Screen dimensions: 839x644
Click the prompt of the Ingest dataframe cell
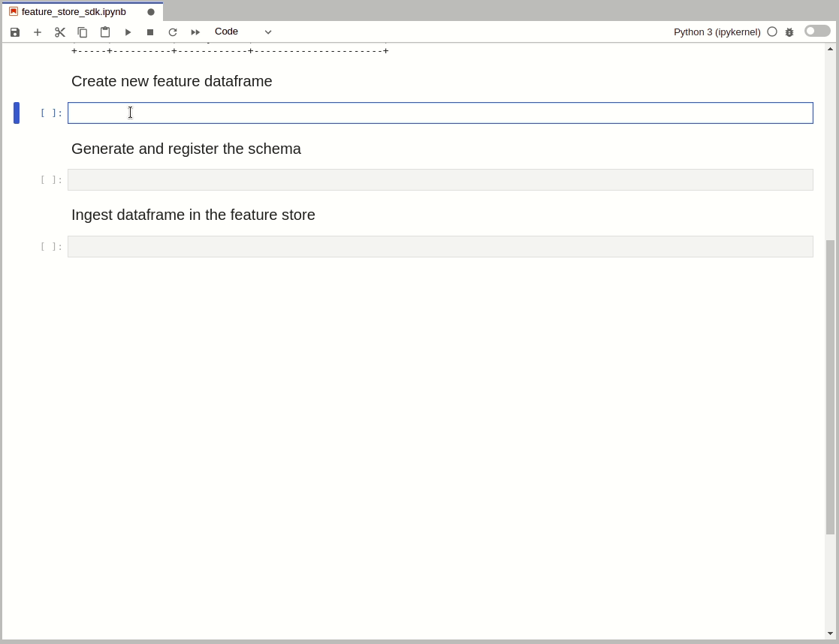pos(51,247)
